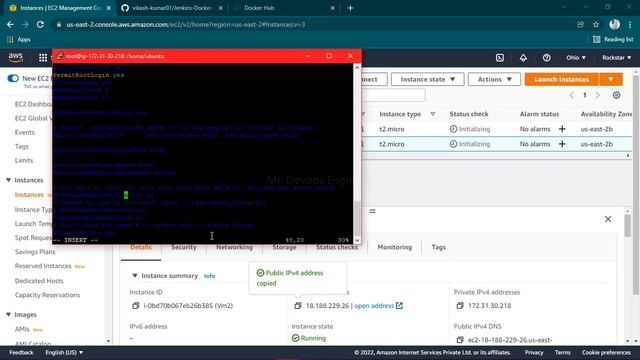Open the AWS help question mark icon
This screenshot has width=640, height=360.
(x=547, y=58)
